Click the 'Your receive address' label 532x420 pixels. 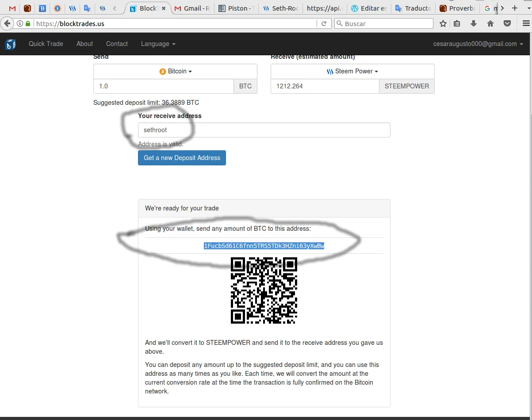click(170, 116)
